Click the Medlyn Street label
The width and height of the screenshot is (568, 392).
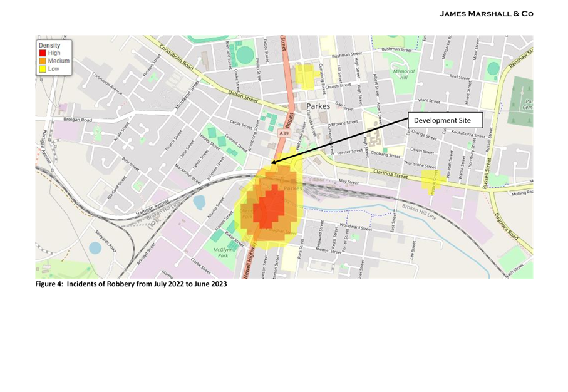coord(329,250)
